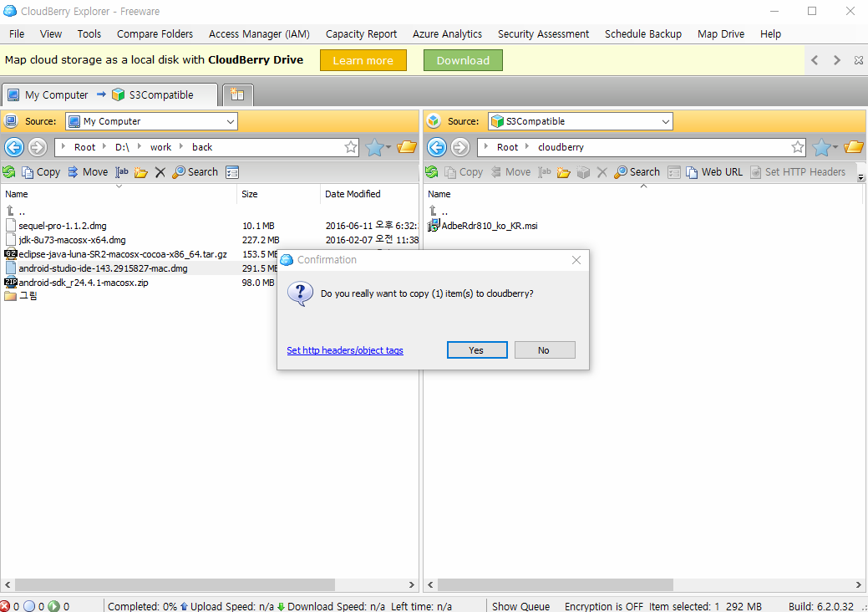Select android-sdk_r24.4.1-macosx.zip file

tap(83, 283)
